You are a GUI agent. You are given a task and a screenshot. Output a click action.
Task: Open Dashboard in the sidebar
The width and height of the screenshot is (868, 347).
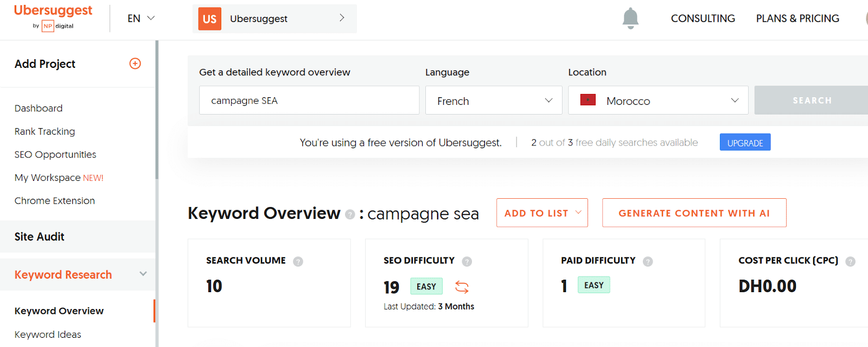(39, 109)
